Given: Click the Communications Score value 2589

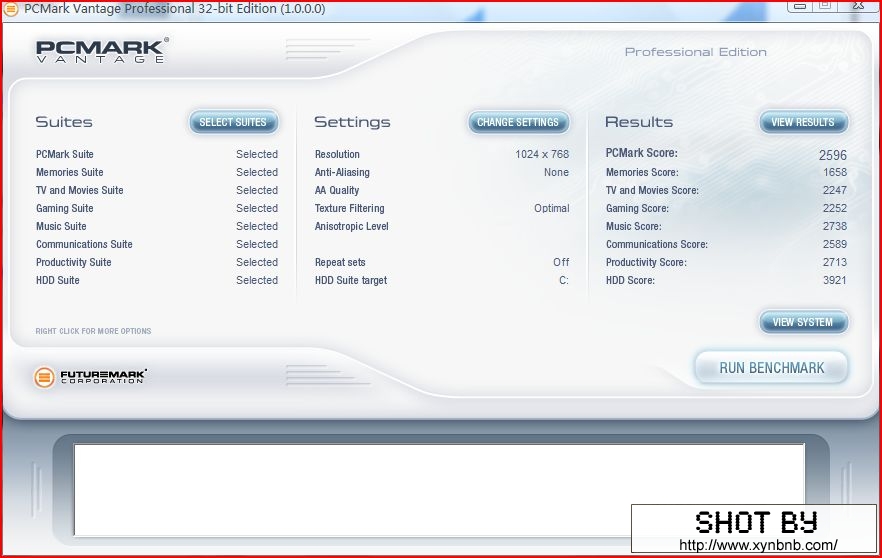Looking at the screenshot, I should click(835, 244).
